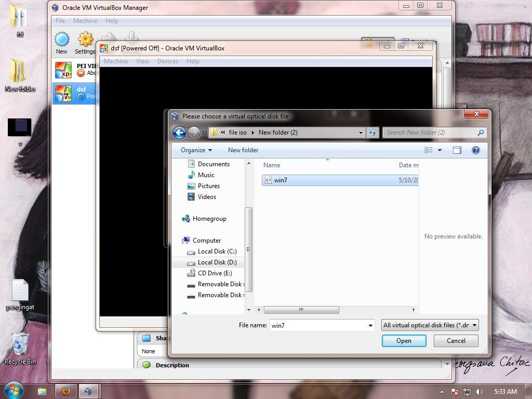Click the VirtualBox taskbar button
The height and width of the screenshot is (399, 532).
coord(88,391)
